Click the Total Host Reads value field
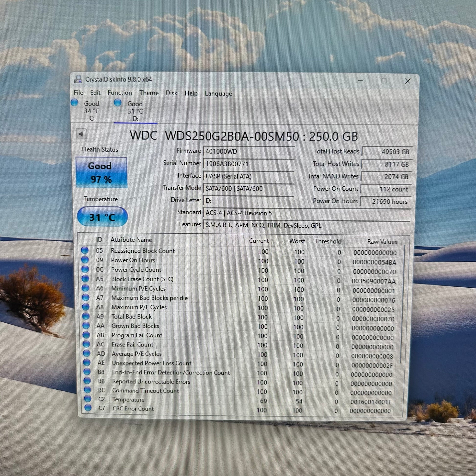The height and width of the screenshot is (476, 476). (x=387, y=151)
